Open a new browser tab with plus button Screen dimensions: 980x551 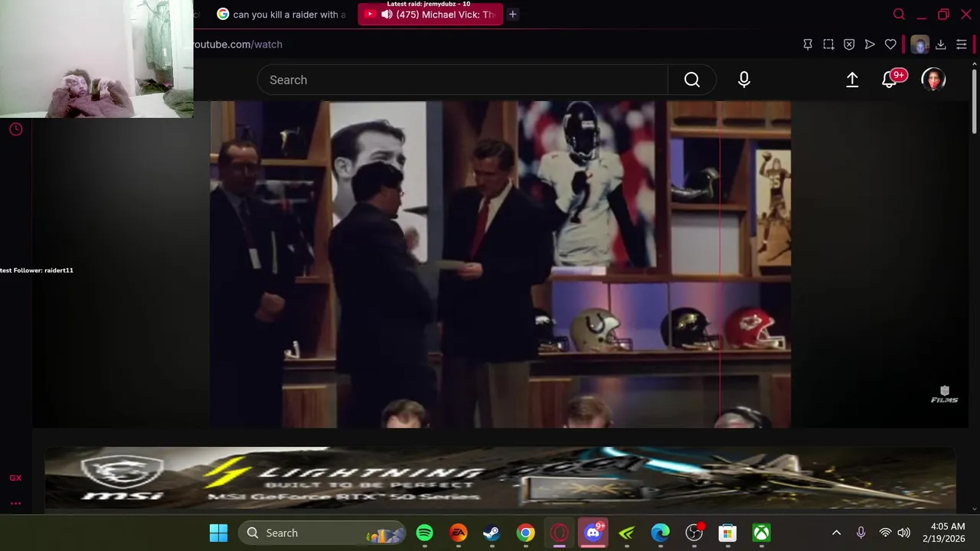click(513, 15)
